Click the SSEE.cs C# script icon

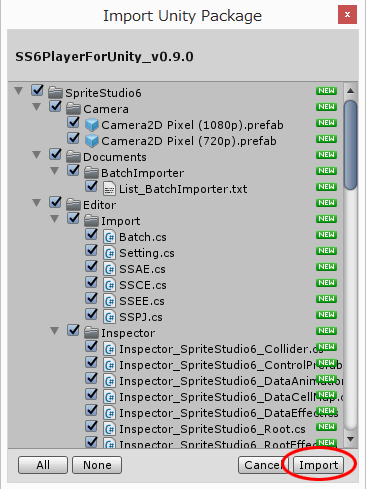(x=109, y=301)
